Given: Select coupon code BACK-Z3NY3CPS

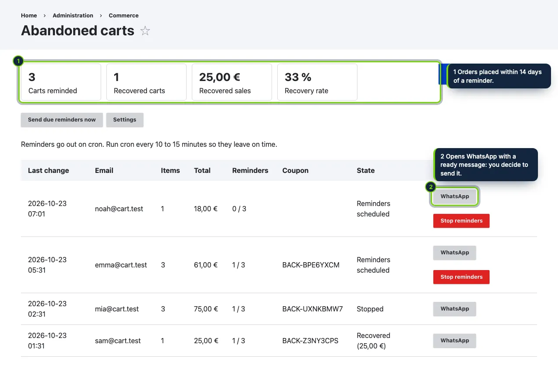Looking at the screenshot, I should coord(310,341).
